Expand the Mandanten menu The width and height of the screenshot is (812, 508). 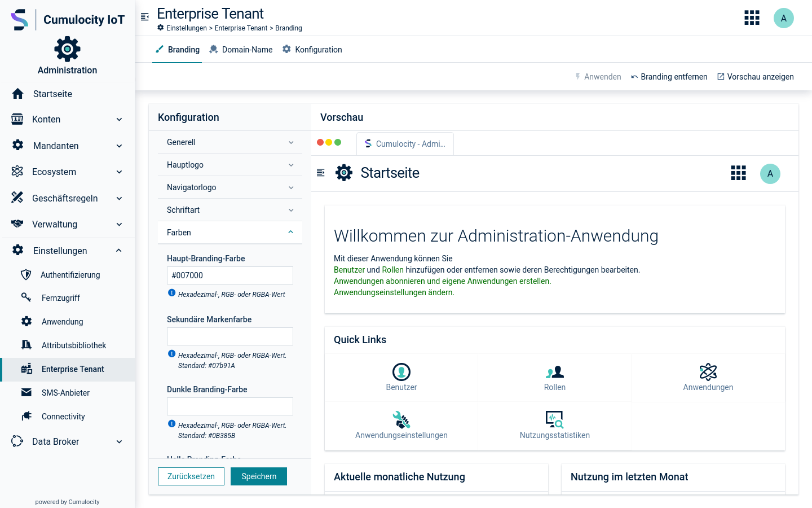tap(119, 146)
